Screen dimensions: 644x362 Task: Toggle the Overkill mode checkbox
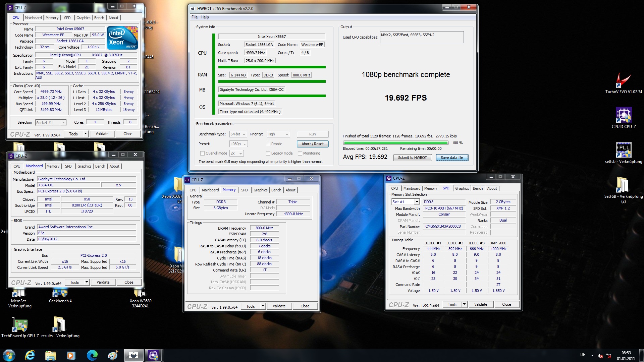(x=202, y=153)
